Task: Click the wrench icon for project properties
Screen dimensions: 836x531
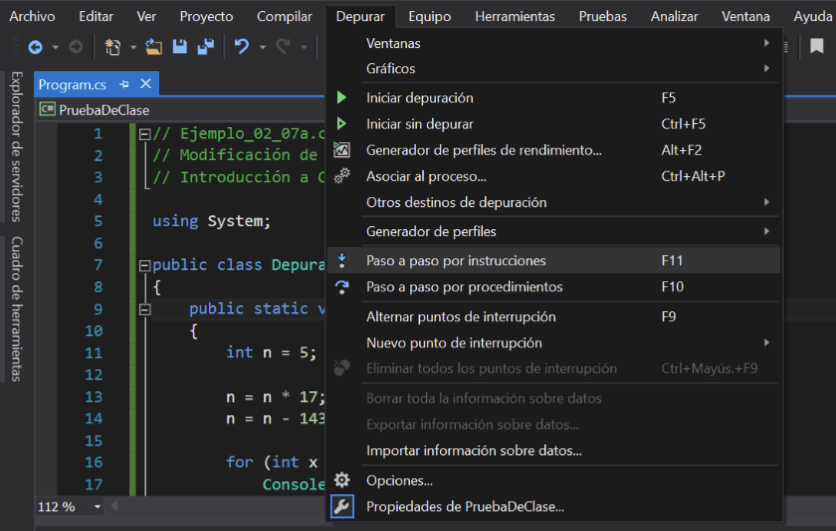Action: [342, 506]
